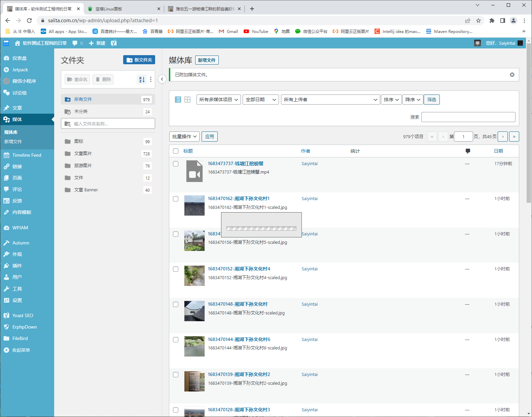Image resolution: width=532 pixels, height=417 pixels.
Task: Switch media library to list view
Action: pos(178,100)
